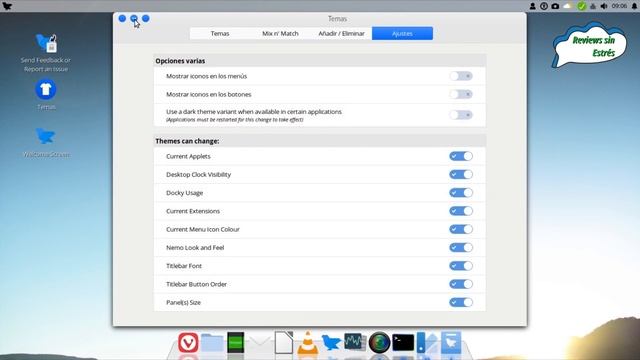Screen dimensions: 640x360
Task: Disable the Titlebar Font switch
Action: pyautogui.click(x=461, y=266)
